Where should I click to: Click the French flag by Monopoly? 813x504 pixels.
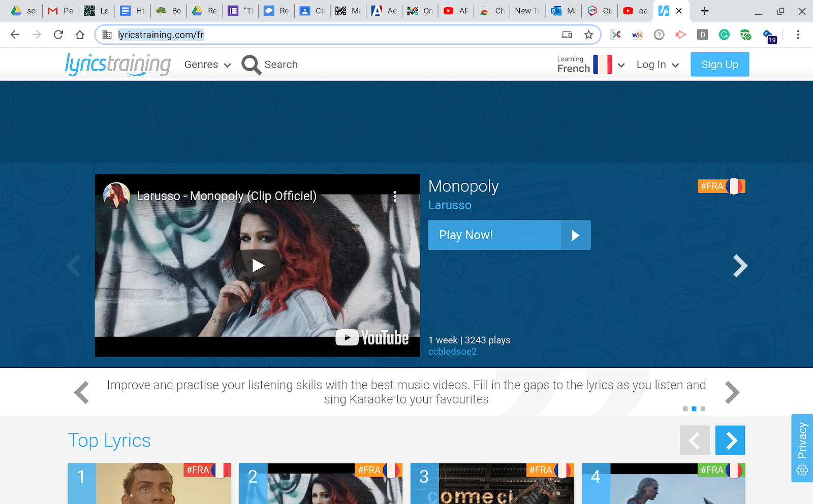tap(734, 186)
